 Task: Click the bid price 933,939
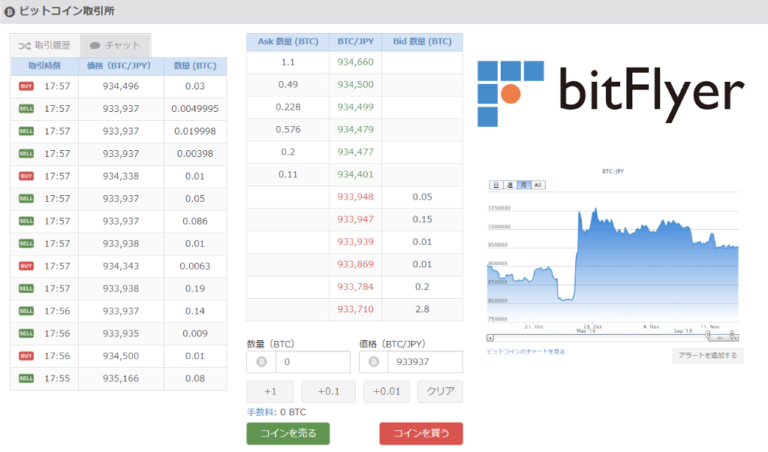(355, 242)
